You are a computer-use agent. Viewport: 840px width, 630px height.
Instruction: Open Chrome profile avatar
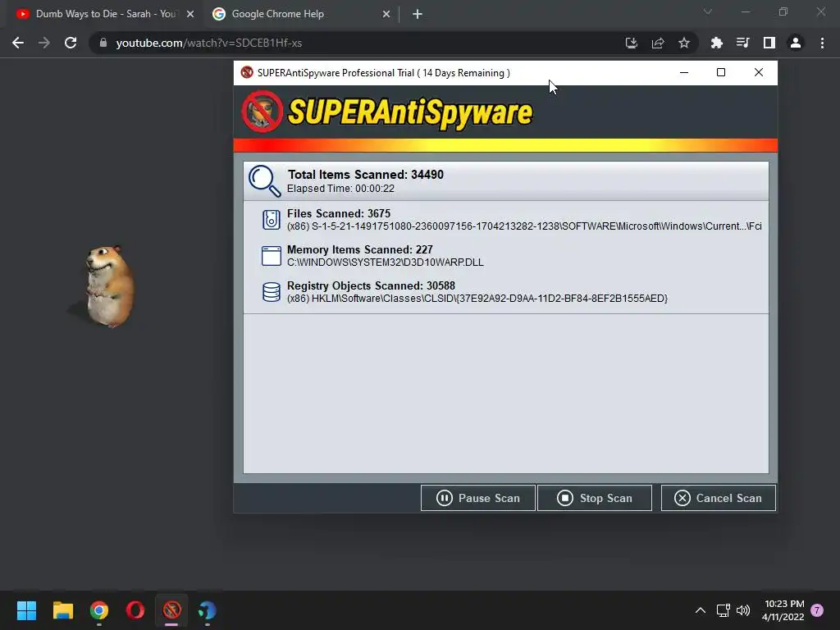796,43
